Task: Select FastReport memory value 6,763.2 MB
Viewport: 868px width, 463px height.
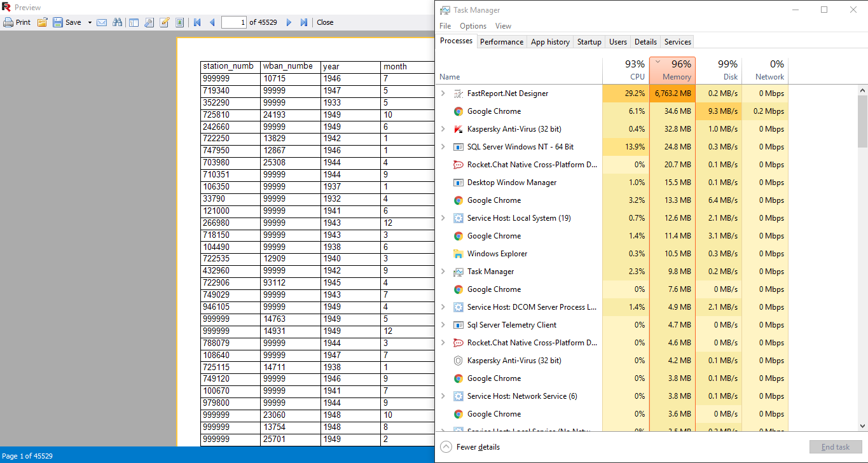Action: coord(672,93)
